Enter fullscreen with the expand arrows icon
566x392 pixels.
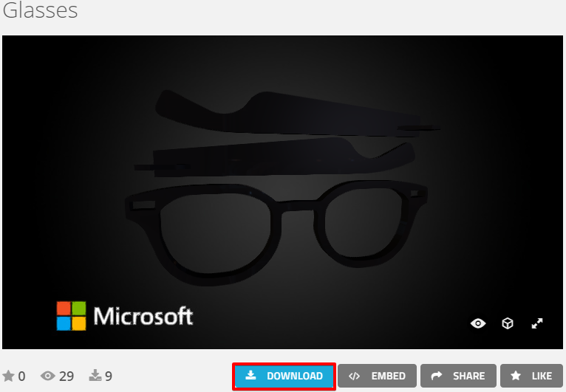537,323
